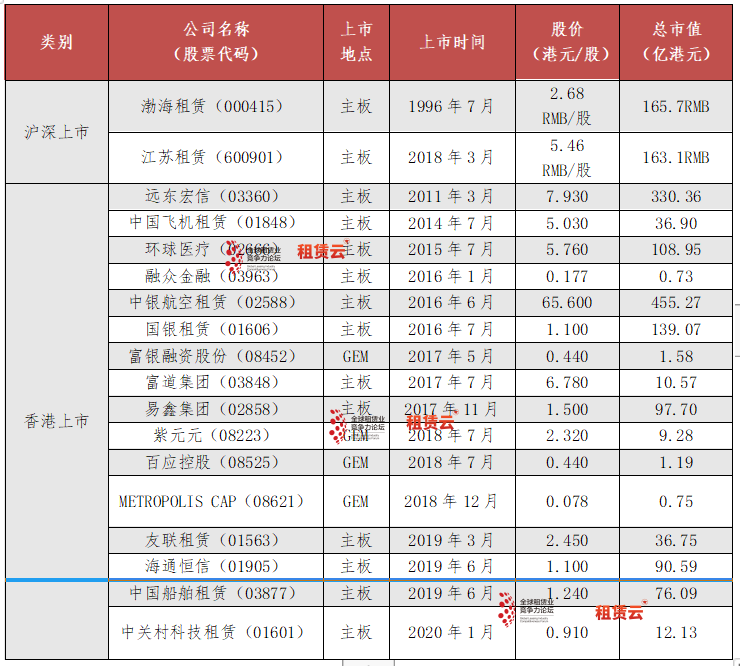Screen dimensions: 740x666
Task: Click the 总市值（亿港元） header cell
Action: point(676,42)
